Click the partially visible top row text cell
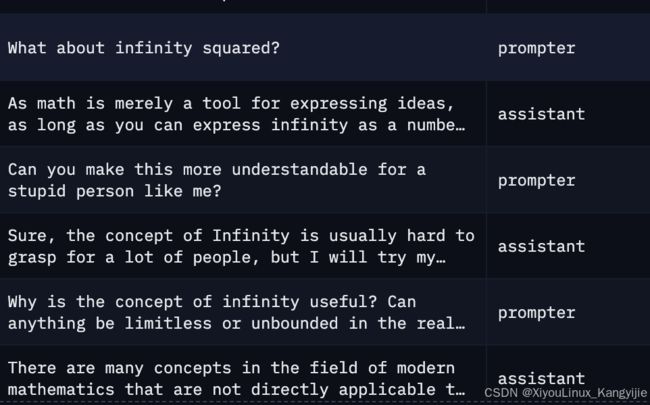650x405 pixels. (x=243, y=6)
